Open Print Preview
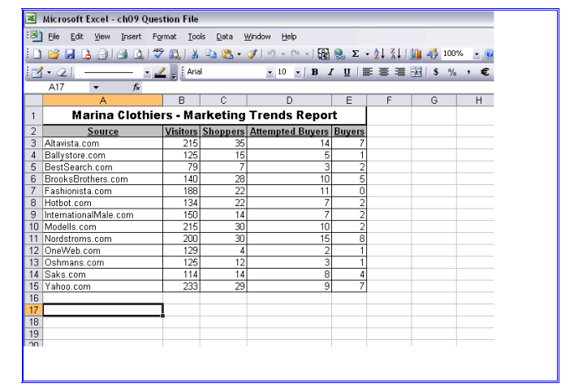Viewport: 574px width, 392px height. click(x=138, y=54)
